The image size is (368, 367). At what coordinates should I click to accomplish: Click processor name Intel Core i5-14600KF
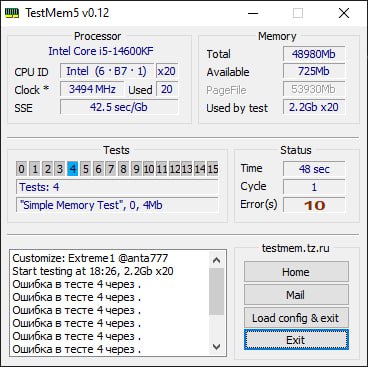[101, 51]
